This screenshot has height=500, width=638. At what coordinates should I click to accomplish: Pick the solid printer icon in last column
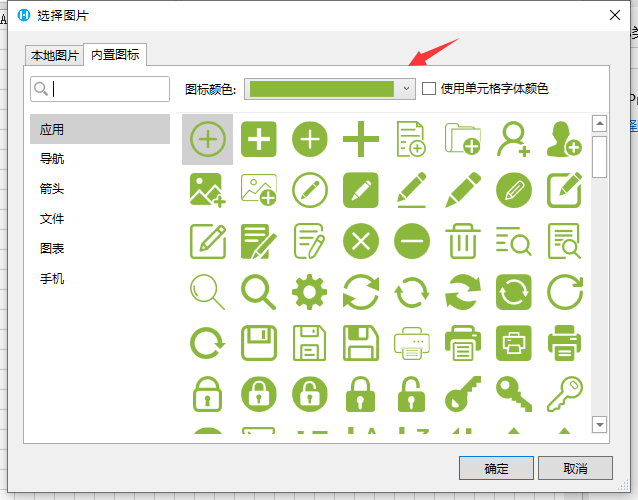click(564, 343)
